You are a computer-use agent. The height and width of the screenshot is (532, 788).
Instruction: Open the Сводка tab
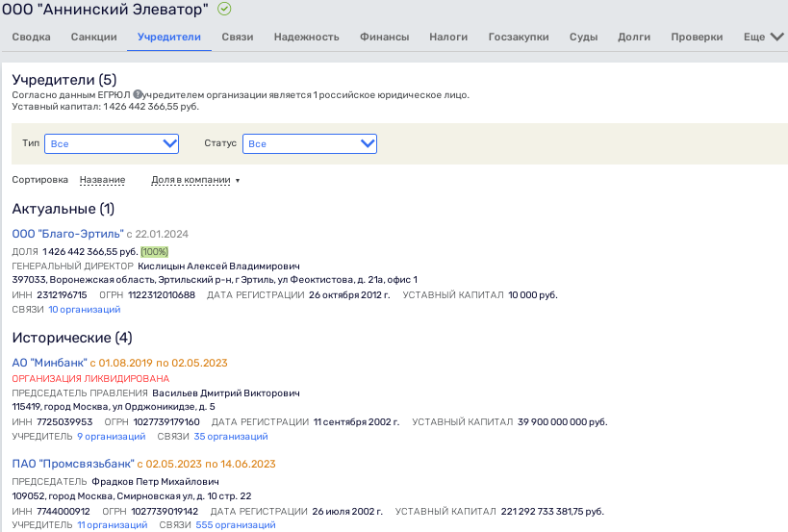(x=31, y=37)
